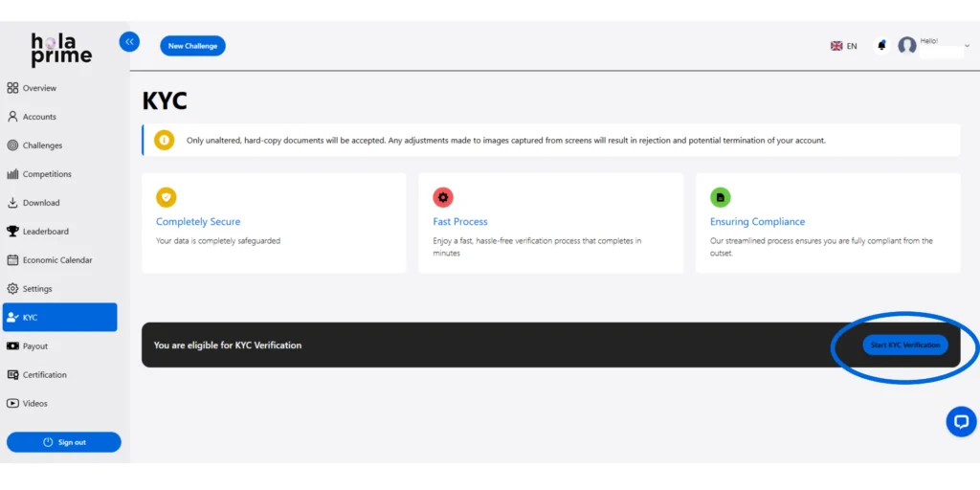This screenshot has width=980, height=490.
Task: Click the New Challenge button
Action: coord(192,46)
